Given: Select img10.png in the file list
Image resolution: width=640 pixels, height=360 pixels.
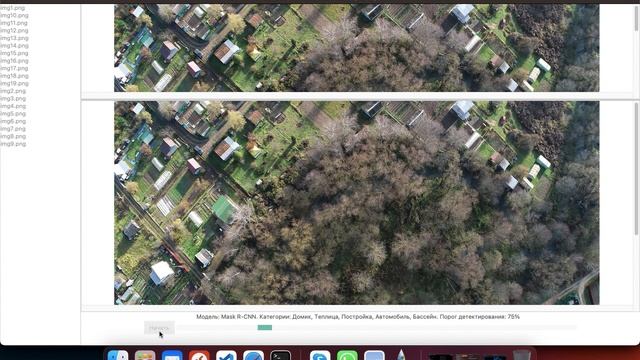Looking at the screenshot, I should point(14,16).
